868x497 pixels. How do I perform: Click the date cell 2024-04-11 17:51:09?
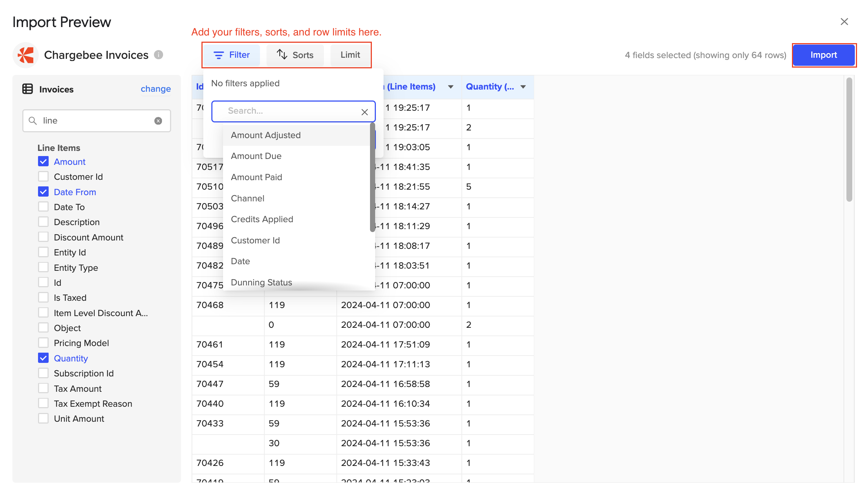[x=399, y=345]
